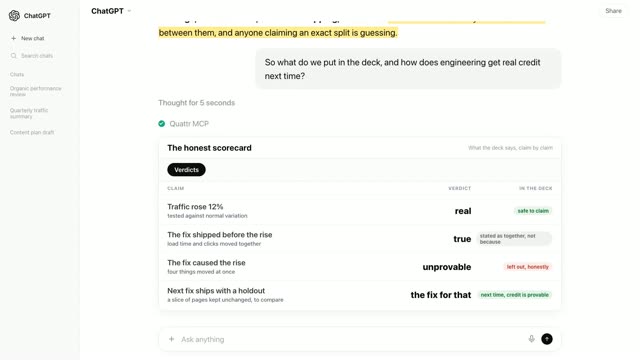Click the IN THE DECK column header
Viewport: 640px width, 360px height.
coord(536,189)
